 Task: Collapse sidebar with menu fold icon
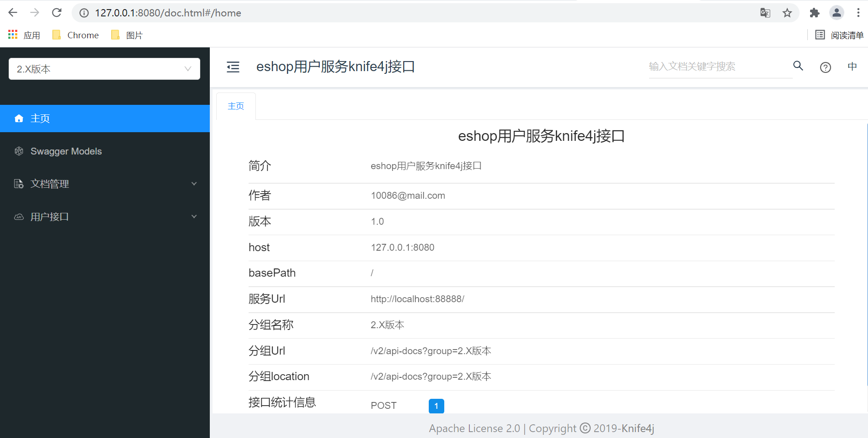tap(233, 67)
